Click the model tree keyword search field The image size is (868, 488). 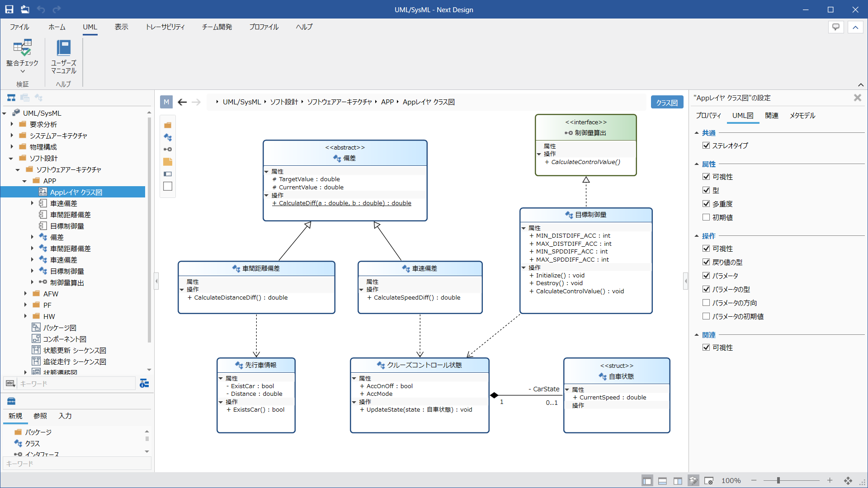point(76,384)
